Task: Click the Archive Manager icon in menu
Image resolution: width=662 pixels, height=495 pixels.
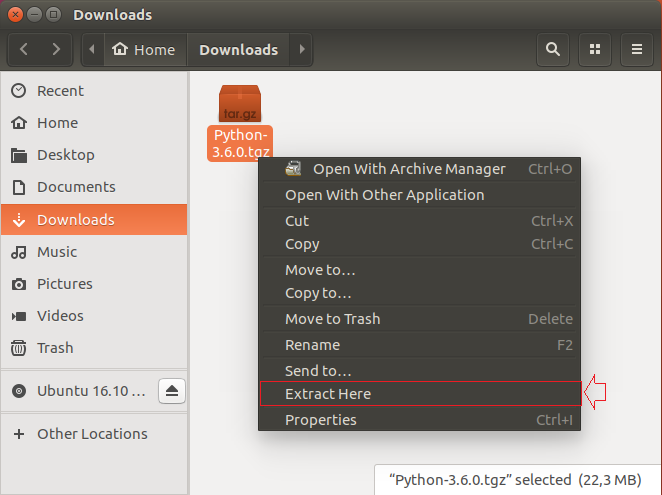Action: tap(293, 169)
